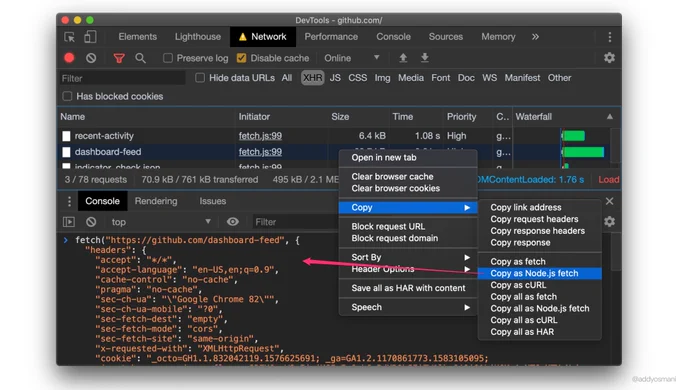
Task: Switch to Elements tab
Action: (137, 37)
